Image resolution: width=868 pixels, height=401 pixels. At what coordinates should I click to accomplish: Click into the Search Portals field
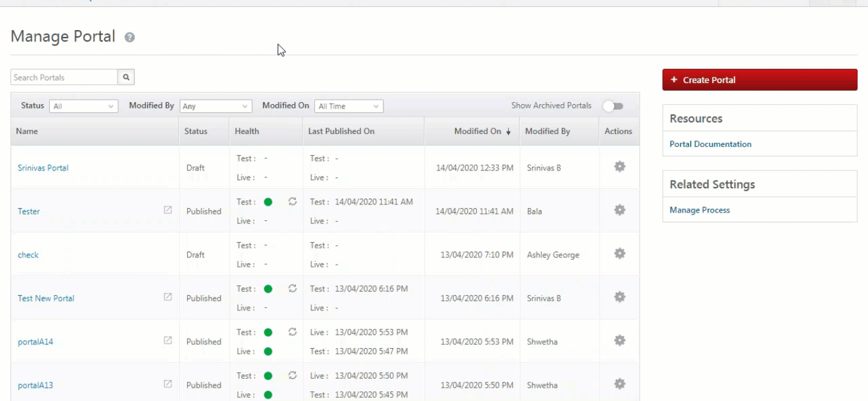[x=64, y=77]
